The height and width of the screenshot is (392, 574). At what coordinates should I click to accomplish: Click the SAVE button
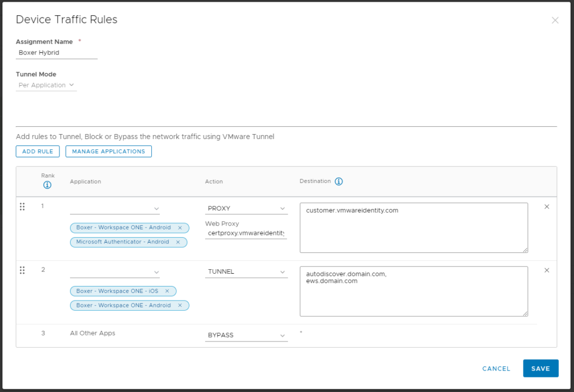coord(541,368)
